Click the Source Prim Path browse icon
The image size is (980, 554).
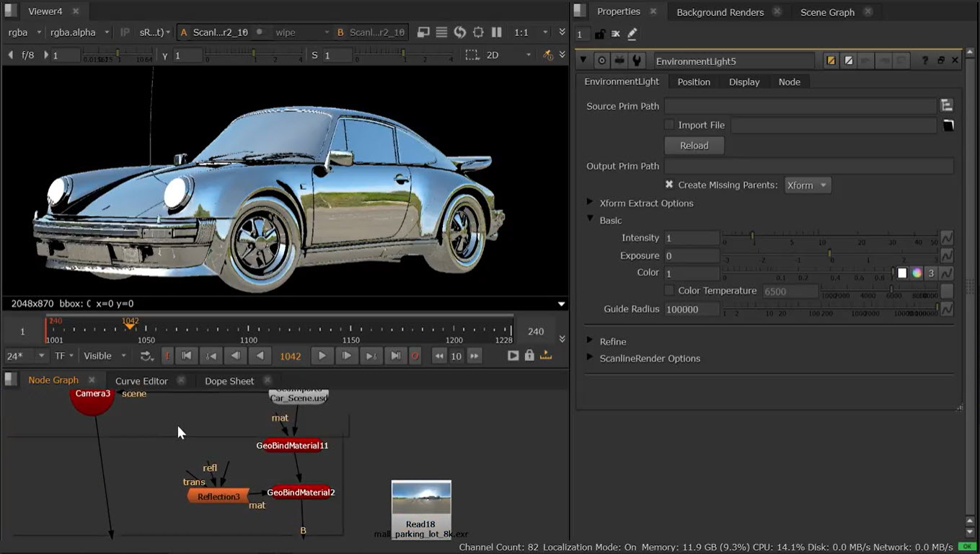pyautogui.click(x=947, y=106)
